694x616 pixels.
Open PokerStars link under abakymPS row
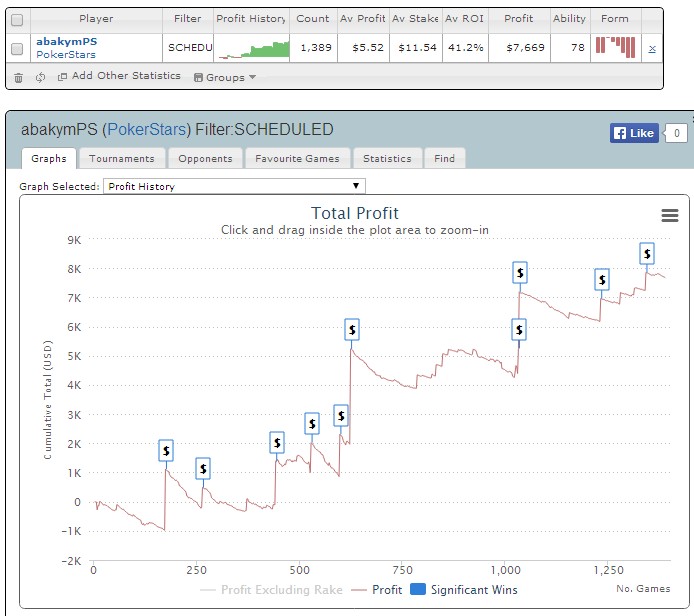pyautogui.click(x=66, y=54)
